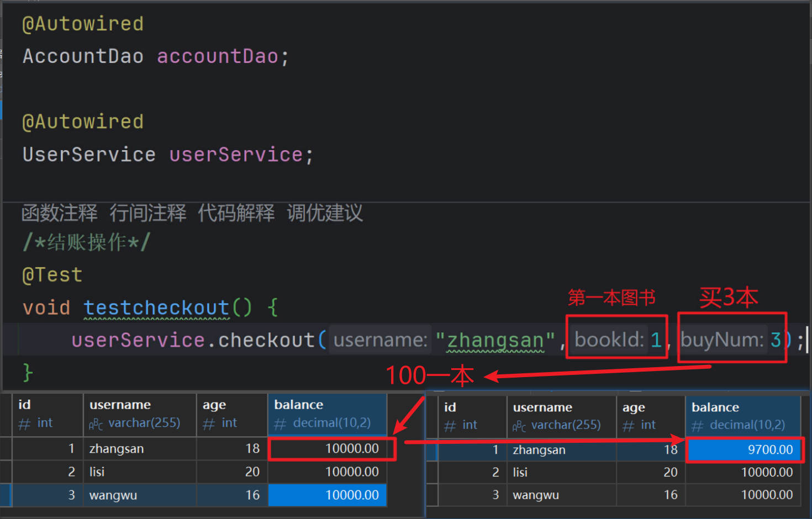Click the bookId parameter value 1
The width and height of the screenshot is (812, 519).
pos(656,340)
